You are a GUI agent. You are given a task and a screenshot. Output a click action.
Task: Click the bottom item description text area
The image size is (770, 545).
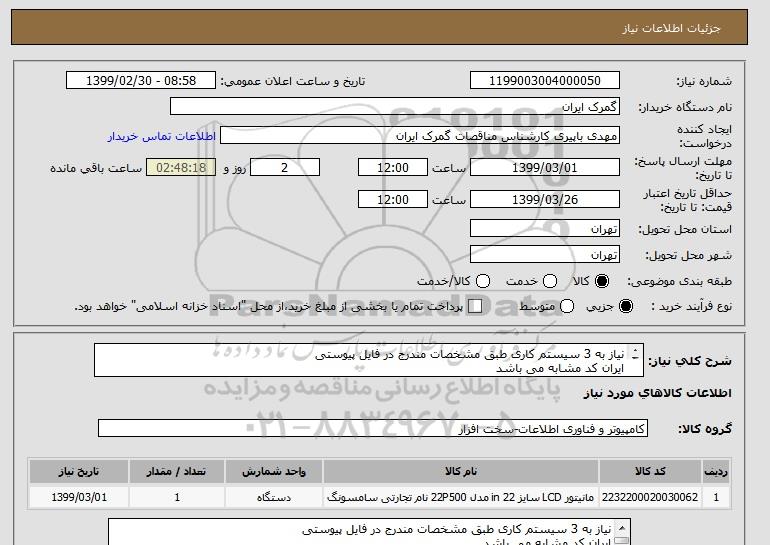tap(369, 532)
